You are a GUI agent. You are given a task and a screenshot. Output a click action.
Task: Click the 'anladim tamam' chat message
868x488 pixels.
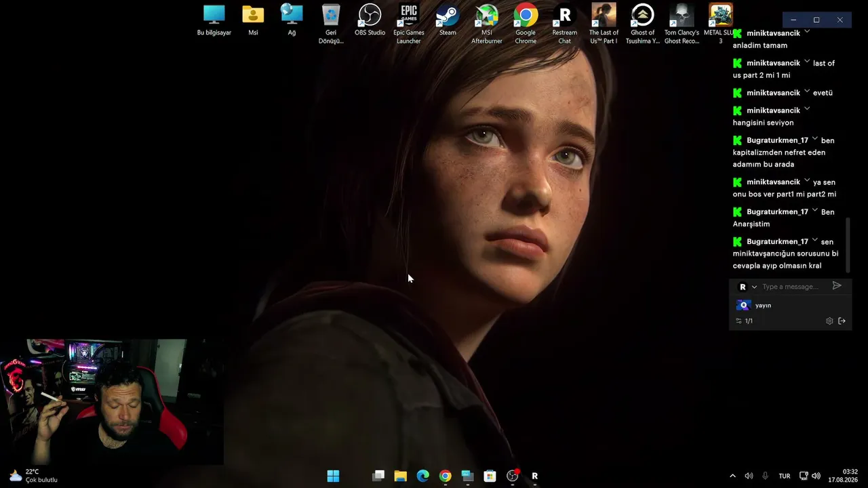(x=760, y=45)
